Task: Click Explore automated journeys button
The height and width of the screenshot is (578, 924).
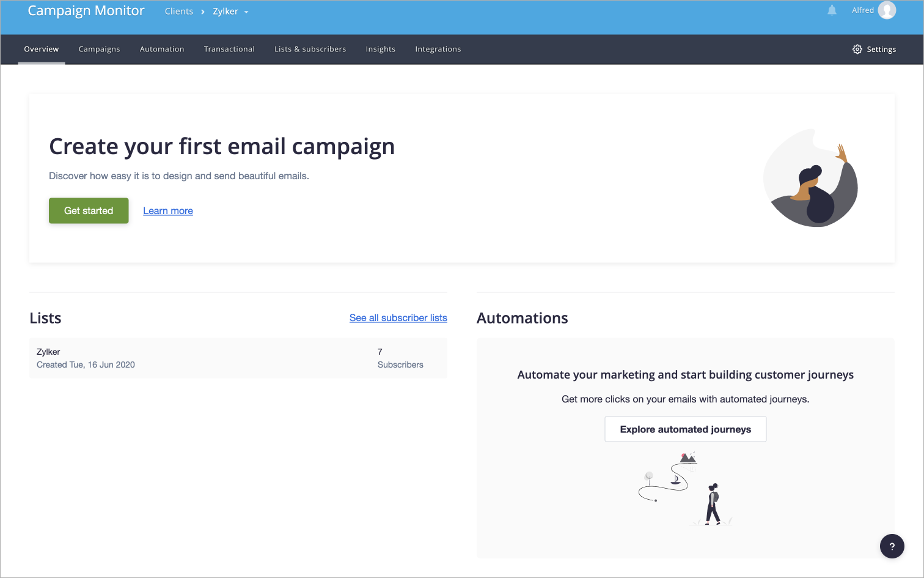Action: coord(686,429)
